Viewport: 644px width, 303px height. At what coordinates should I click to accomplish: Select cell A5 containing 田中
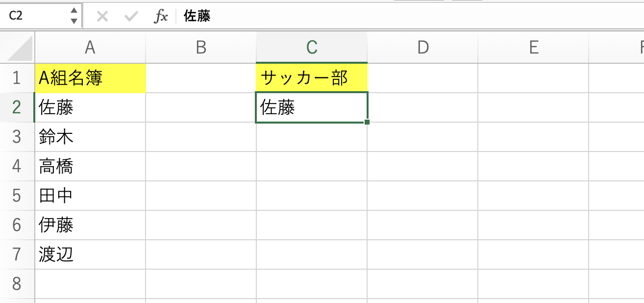[90, 195]
